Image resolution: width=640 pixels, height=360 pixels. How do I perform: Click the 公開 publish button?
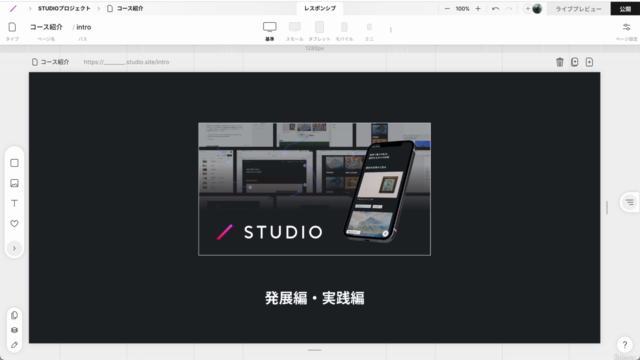click(x=625, y=9)
